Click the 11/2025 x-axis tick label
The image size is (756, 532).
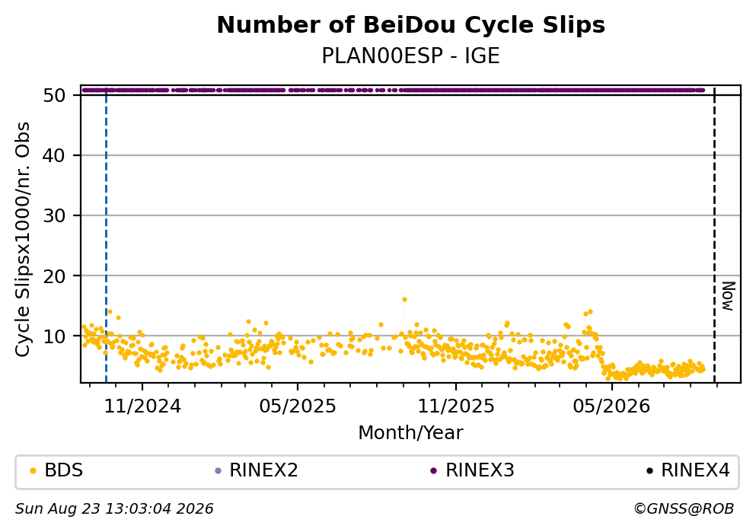click(456, 406)
